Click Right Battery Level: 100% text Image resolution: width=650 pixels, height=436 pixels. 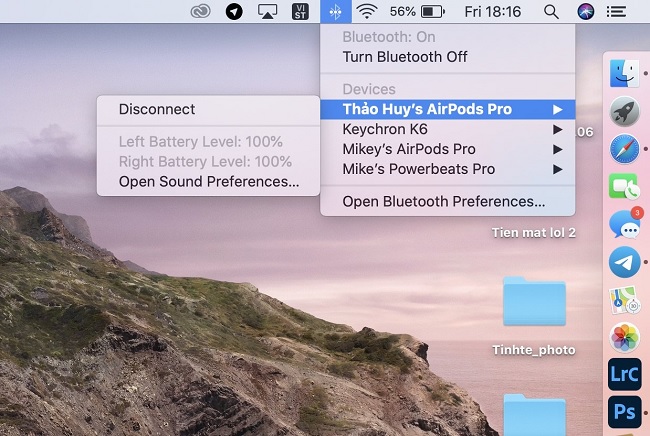[x=205, y=162]
